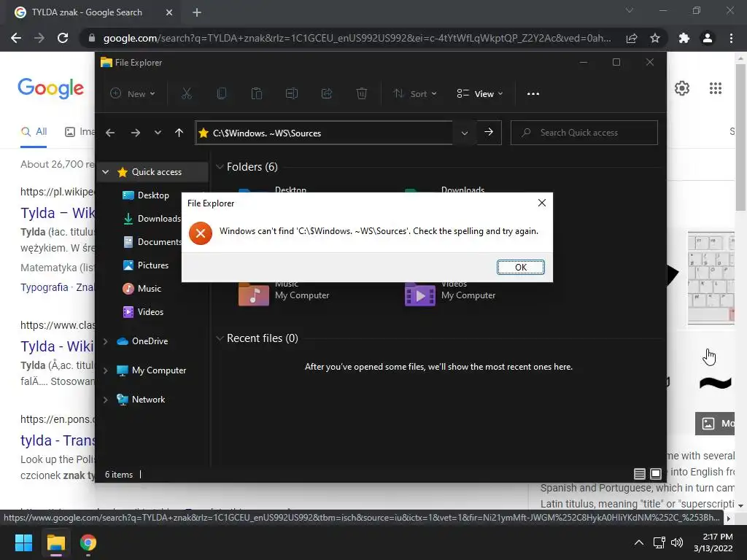Expand the Network tree node
The height and width of the screenshot is (560, 747).
pos(106,400)
